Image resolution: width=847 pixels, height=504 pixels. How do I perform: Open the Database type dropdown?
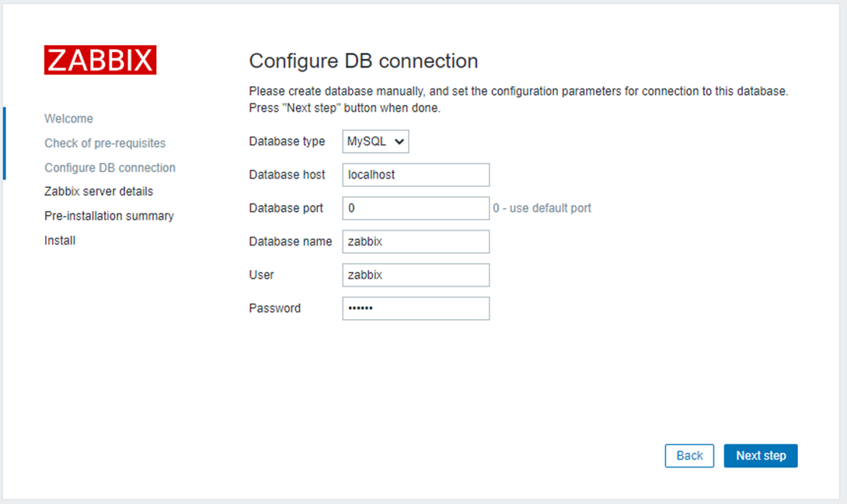tap(375, 141)
